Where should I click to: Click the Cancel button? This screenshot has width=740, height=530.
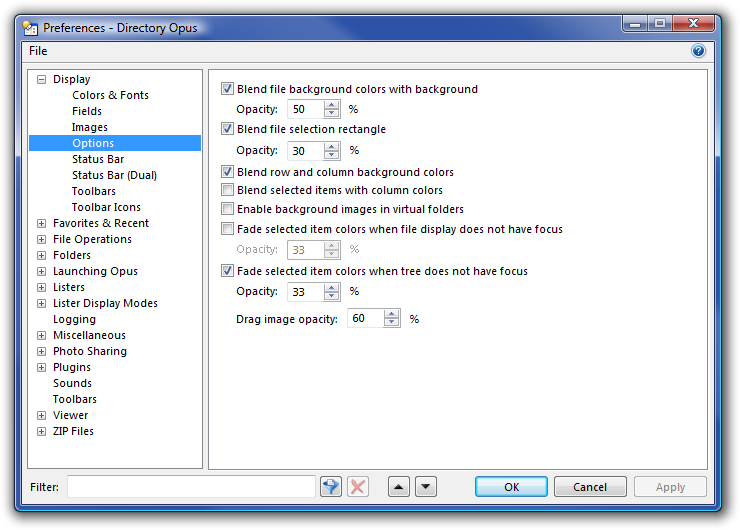[x=590, y=487]
